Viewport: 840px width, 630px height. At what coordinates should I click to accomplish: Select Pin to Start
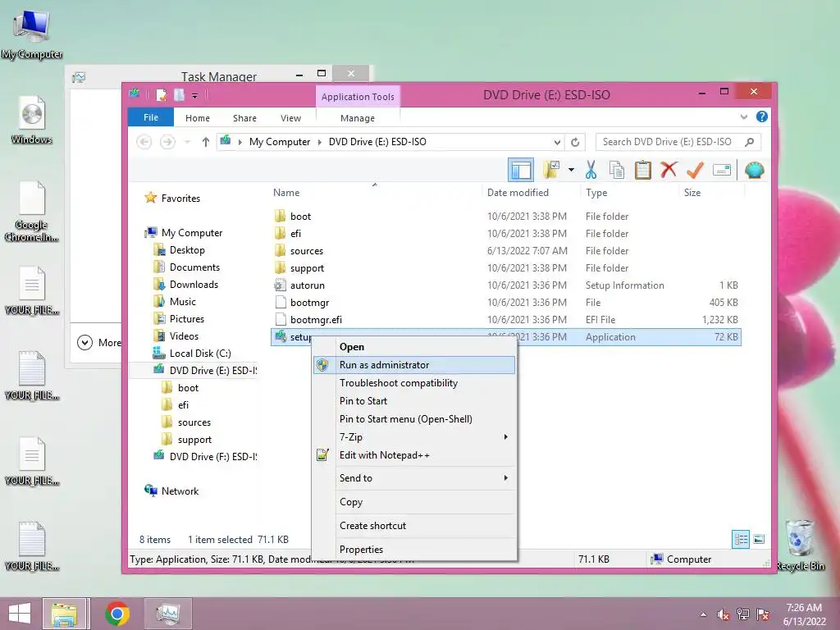point(414,400)
